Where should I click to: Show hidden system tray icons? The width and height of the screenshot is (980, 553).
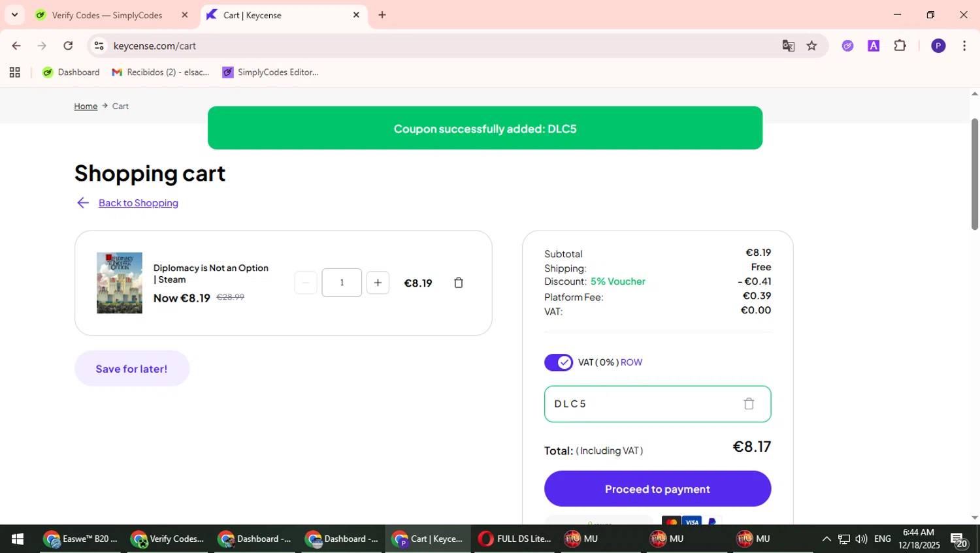click(x=826, y=539)
